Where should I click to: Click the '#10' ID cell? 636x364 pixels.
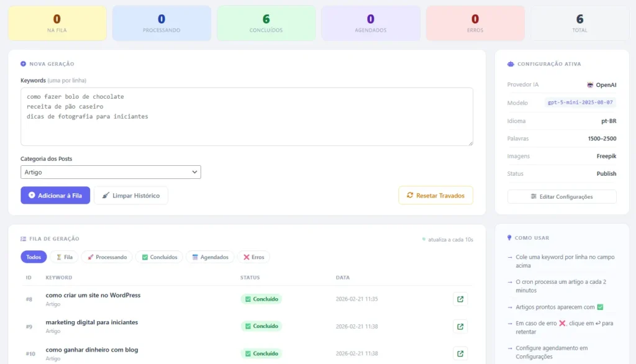click(x=30, y=353)
